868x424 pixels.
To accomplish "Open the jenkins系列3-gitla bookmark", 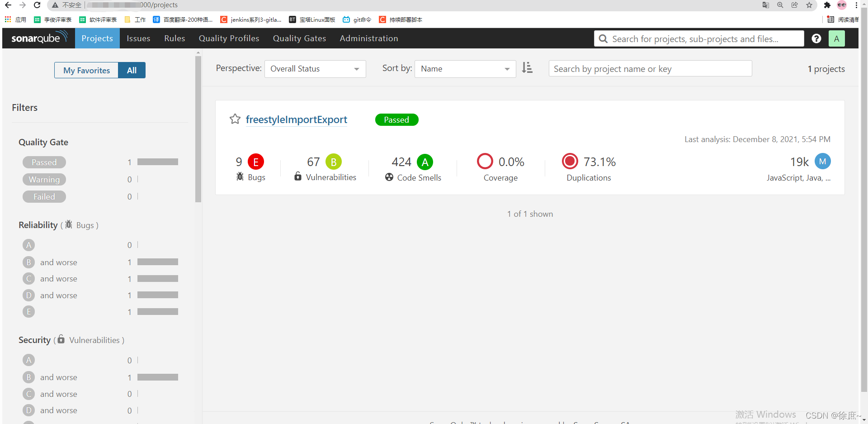I will point(251,19).
